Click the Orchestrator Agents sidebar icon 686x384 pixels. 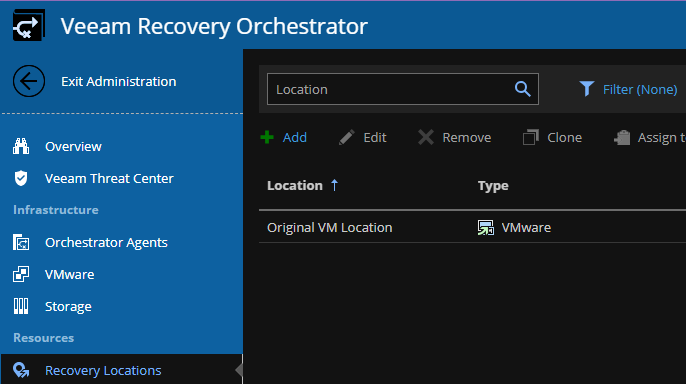tap(21, 242)
